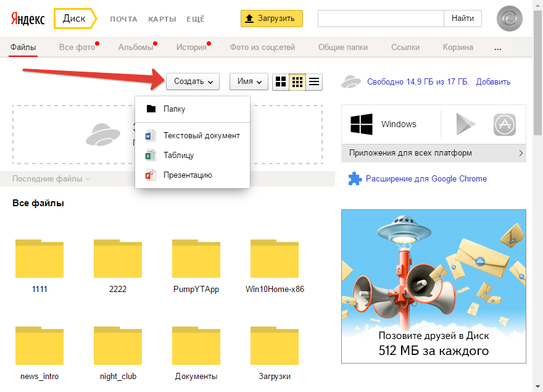Click the Google Play store icon
The height and width of the screenshot is (392, 543).
[466, 125]
